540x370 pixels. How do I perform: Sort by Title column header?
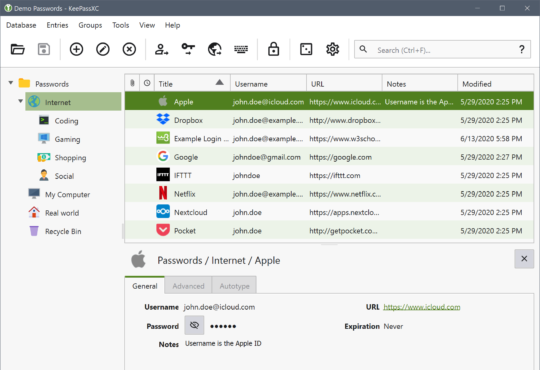pyautogui.click(x=192, y=83)
